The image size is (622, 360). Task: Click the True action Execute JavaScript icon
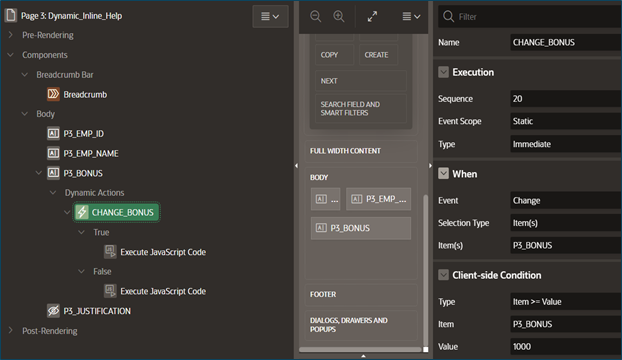[x=110, y=252]
